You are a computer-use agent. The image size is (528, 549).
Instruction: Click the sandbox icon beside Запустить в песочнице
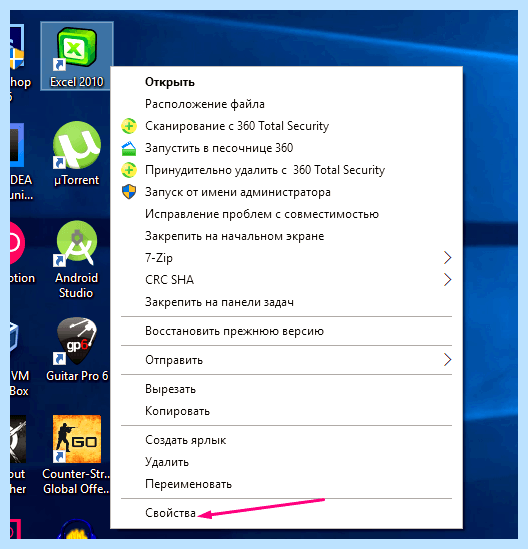tap(129, 148)
